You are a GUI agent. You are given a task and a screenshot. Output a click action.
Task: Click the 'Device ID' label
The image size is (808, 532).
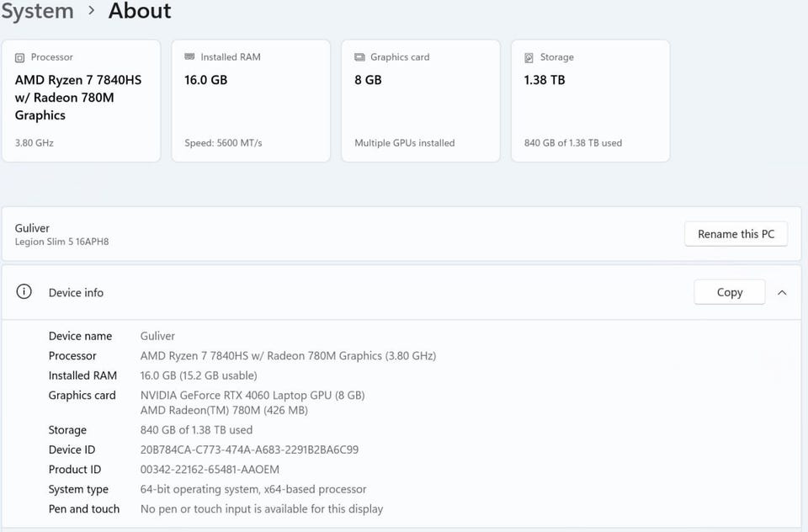click(72, 450)
